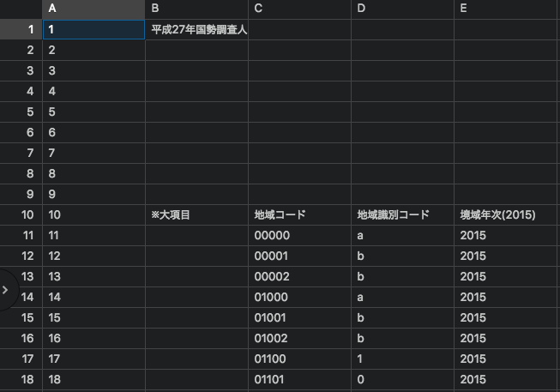This screenshot has height=392, width=560.
Task: Click cell A5 containing 5
Action: [93, 112]
